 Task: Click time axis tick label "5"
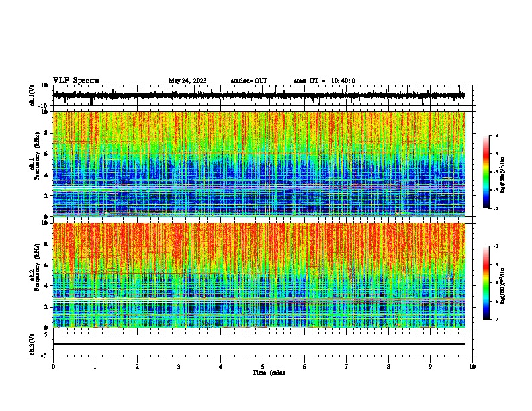(263, 367)
